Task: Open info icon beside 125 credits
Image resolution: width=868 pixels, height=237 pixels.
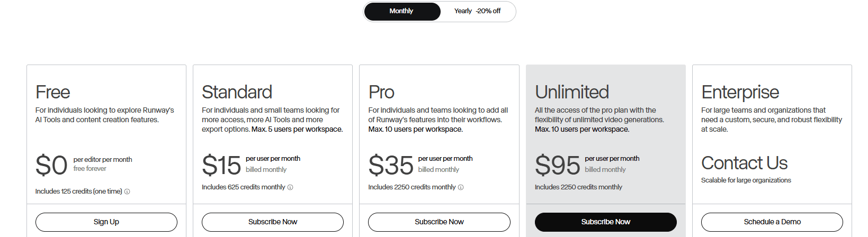Action: [127, 192]
